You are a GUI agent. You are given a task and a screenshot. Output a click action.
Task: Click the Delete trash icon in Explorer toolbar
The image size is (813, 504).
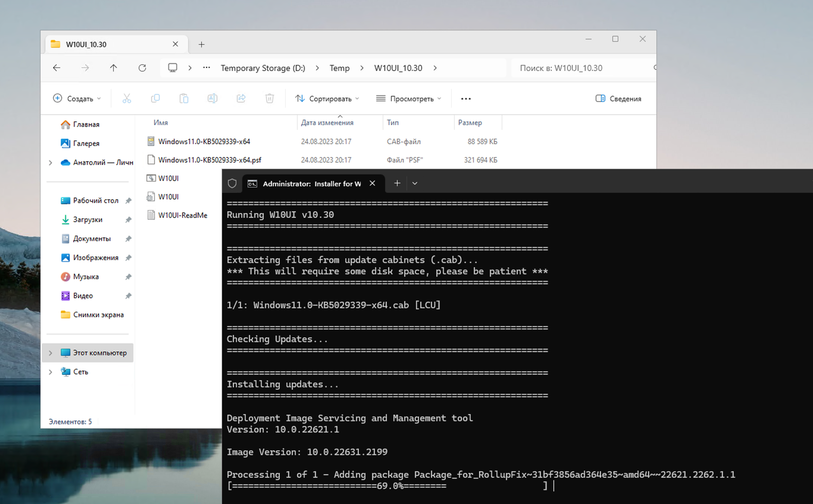[x=269, y=98]
